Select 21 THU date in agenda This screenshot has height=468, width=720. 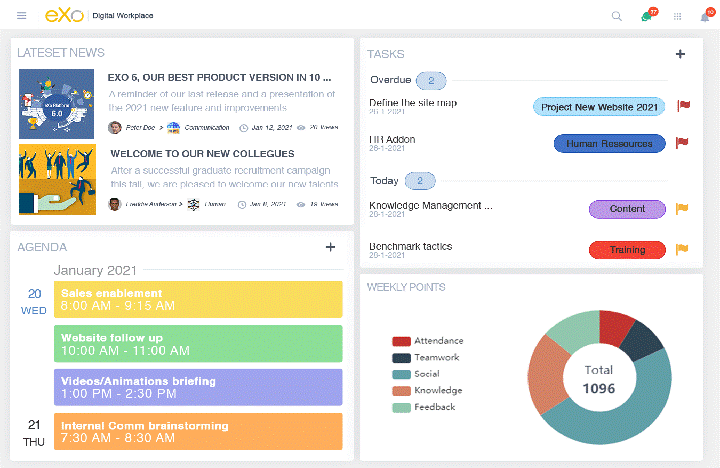click(34, 433)
